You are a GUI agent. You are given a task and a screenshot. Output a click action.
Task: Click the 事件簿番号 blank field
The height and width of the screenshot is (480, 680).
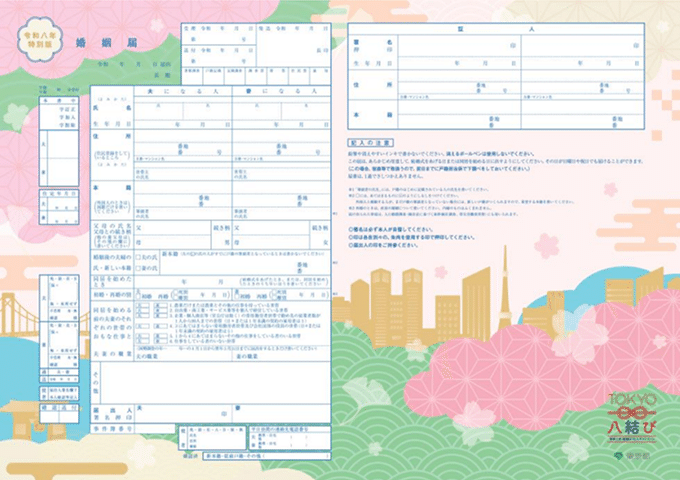[x=156, y=428]
